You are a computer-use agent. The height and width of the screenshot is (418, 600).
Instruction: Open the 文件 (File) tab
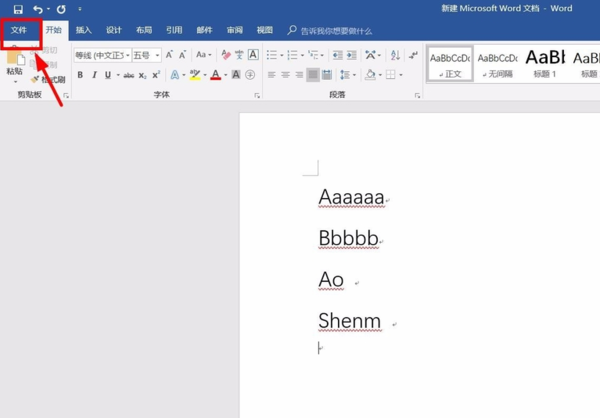click(19, 30)
